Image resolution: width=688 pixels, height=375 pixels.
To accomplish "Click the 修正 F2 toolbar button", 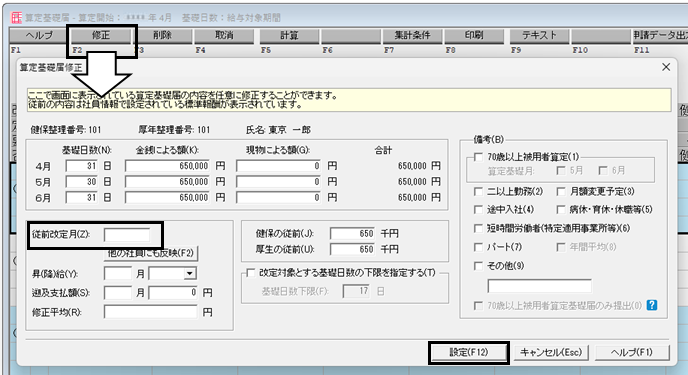I will (x=100, y=36).
